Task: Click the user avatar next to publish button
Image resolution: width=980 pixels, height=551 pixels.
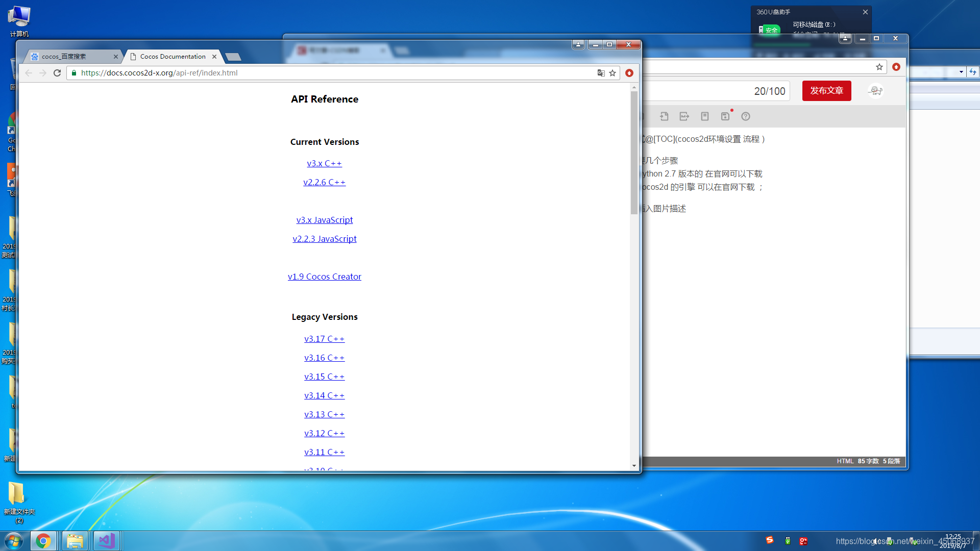Action: coord(876,91)
